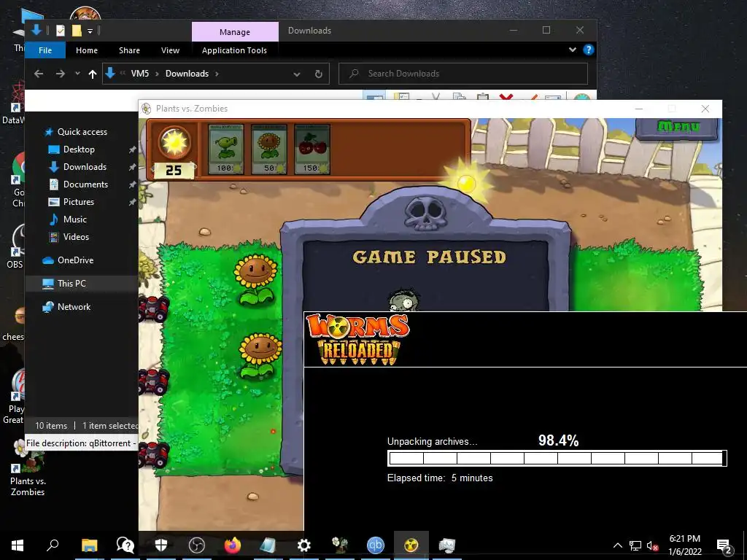Open the File tab in Explorer
Image resolution: width=747 pixels, height=560 pixels.
click(x=45, y=50)
